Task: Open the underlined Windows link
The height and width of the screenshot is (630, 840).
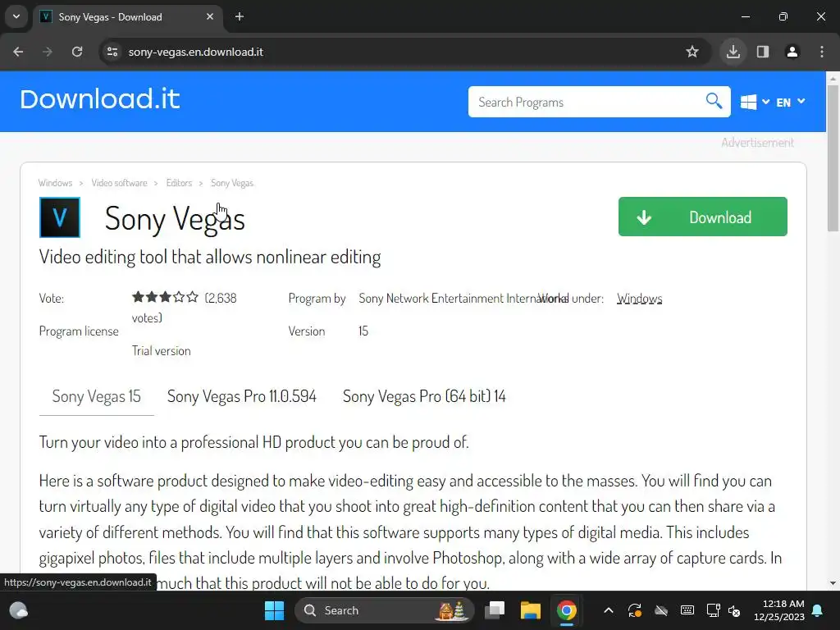Action: pos(639,299)
